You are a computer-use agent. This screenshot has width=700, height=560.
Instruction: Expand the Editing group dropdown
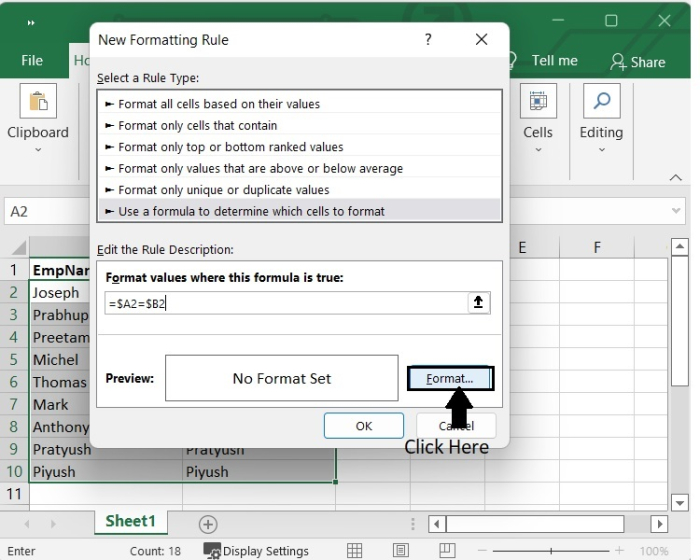pos(601,151)
